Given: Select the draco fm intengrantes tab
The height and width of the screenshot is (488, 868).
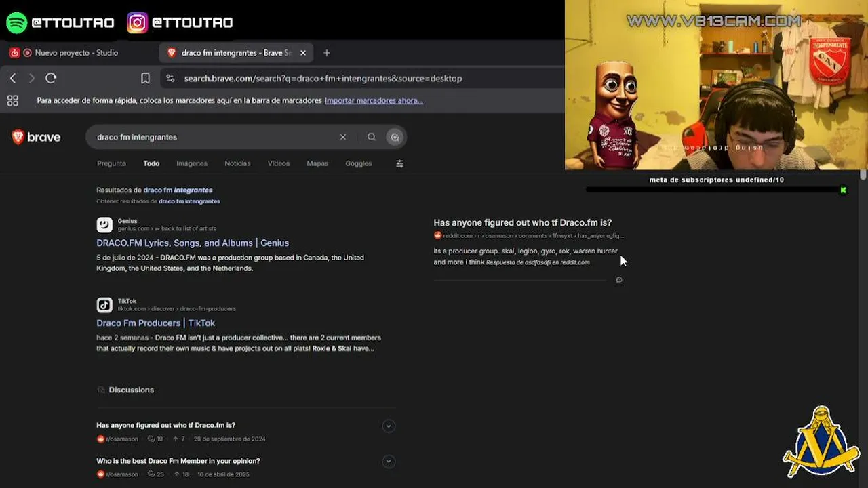Looking at the screenshot, I should pos(236,53).
